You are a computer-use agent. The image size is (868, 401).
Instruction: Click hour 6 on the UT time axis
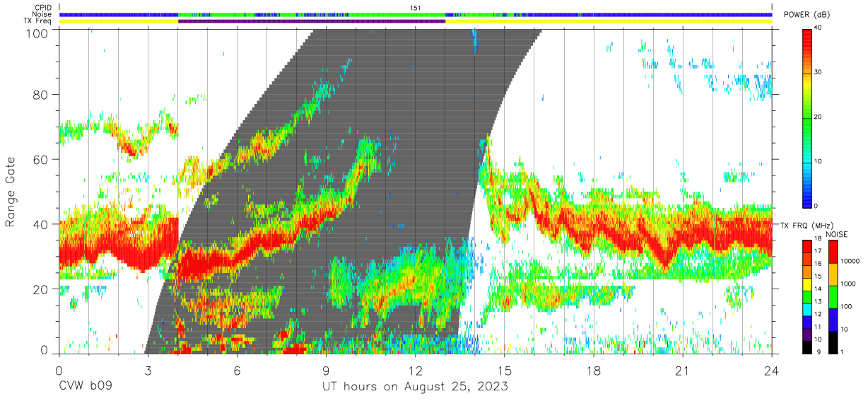click(237, 371)
